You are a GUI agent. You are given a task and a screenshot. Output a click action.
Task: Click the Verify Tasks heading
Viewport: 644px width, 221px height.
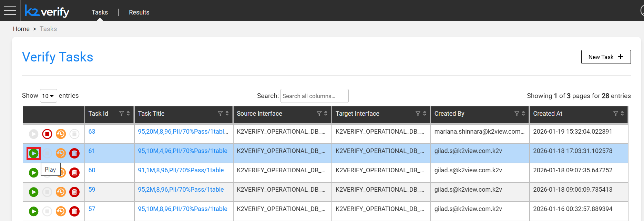click(58, 57)
